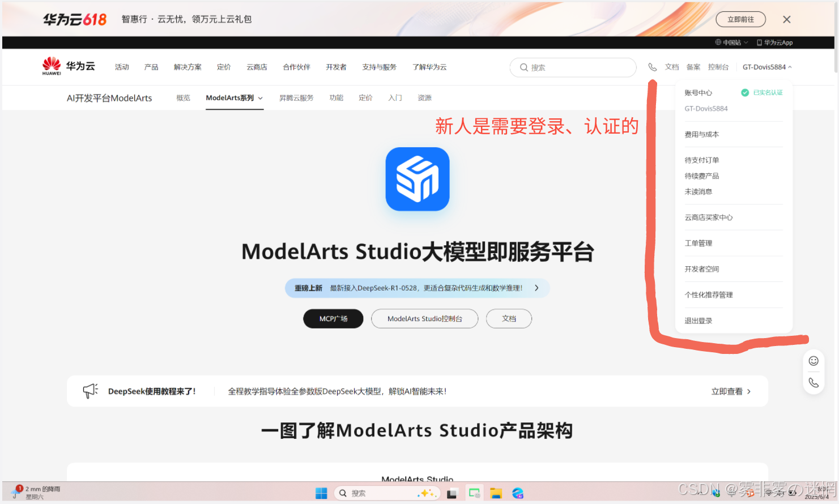Switch to the 资源 tab
This screenshot has height=504, width=839.
pos(424,98)
